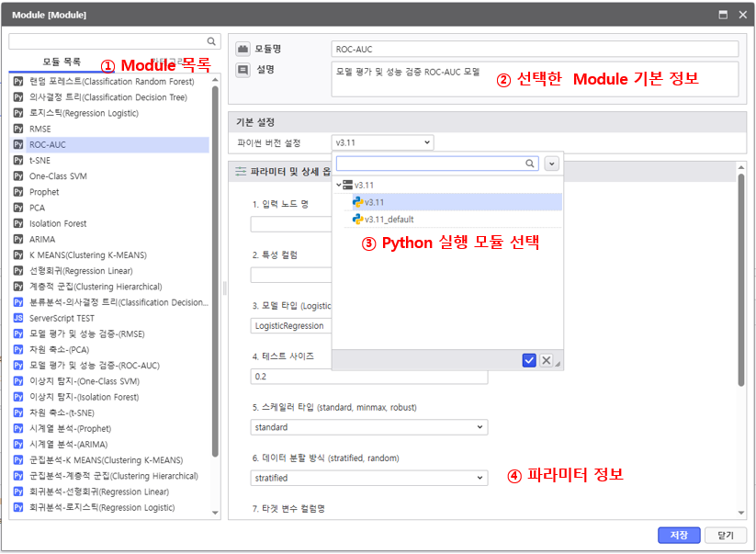756x554 pixels.
Task: Open the 스케일러 타입 standard dropdown
Action: 369,427
